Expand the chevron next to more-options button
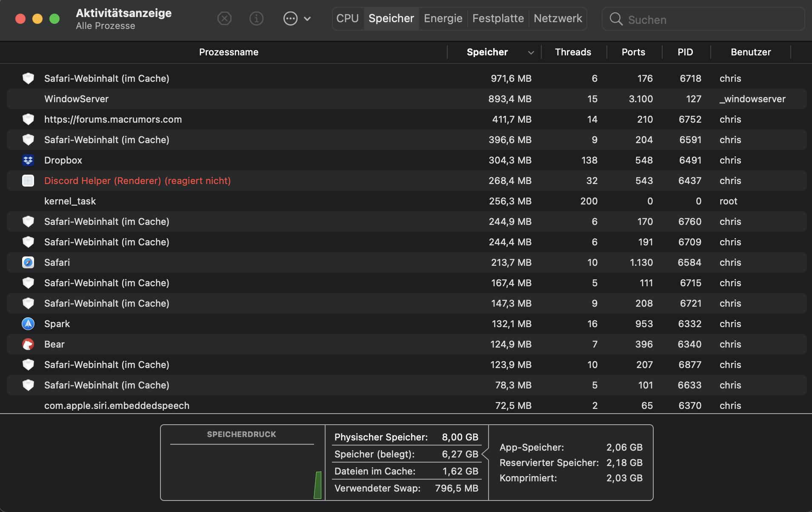The height and width of the screenshot is (512, 812). pyautogui.click(x=308, y=19)
